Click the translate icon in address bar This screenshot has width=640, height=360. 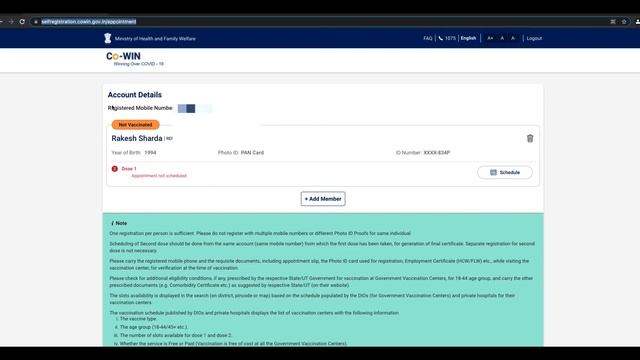tap(613, 22)
